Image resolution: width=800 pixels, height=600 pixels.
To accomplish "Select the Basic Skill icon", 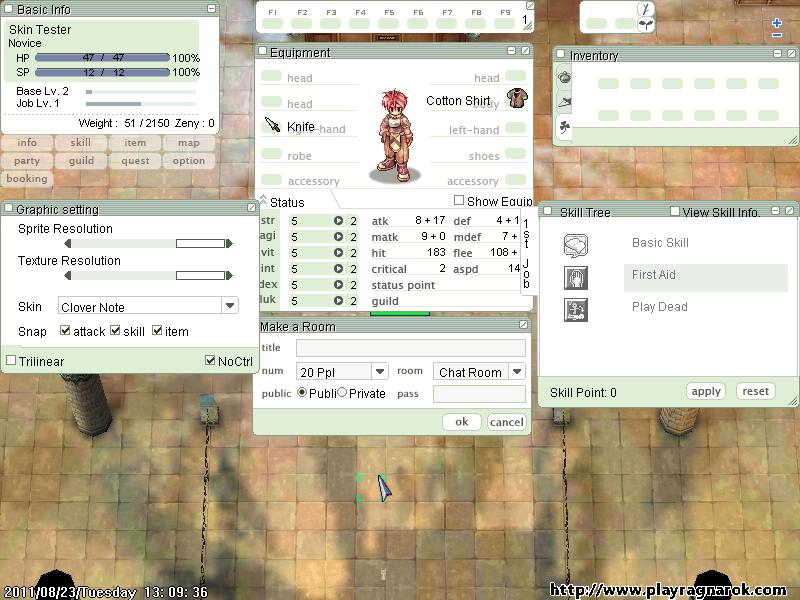I will click(576, 245).
